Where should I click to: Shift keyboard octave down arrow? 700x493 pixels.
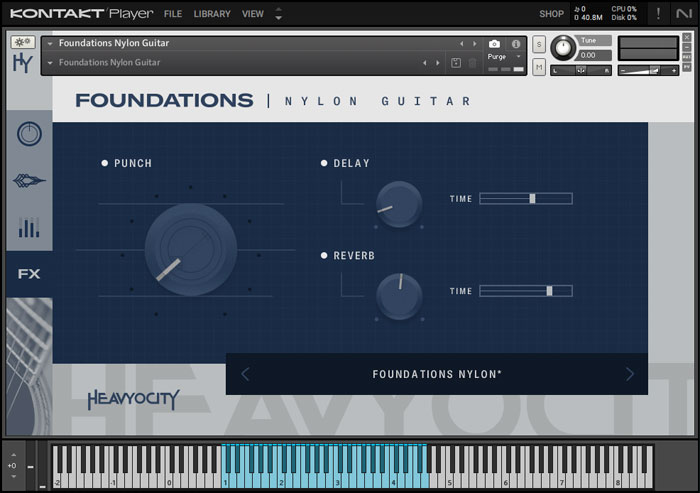pyautogui.click(x=13, y=476)
